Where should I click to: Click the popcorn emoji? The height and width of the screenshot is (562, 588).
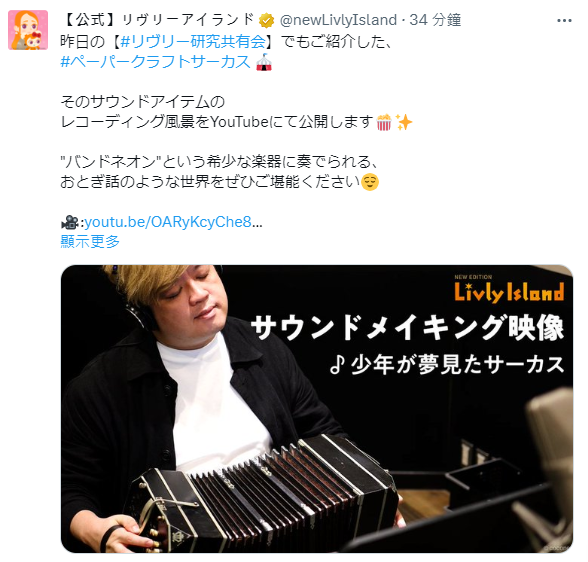pyautogui.click(x=384, y=122)
